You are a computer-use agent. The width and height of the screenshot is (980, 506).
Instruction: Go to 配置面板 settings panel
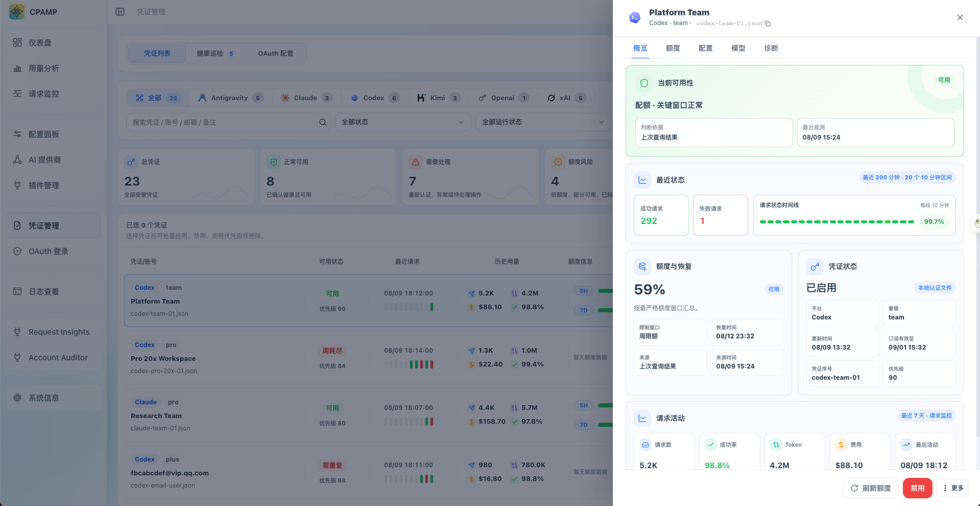pos(53,134)
